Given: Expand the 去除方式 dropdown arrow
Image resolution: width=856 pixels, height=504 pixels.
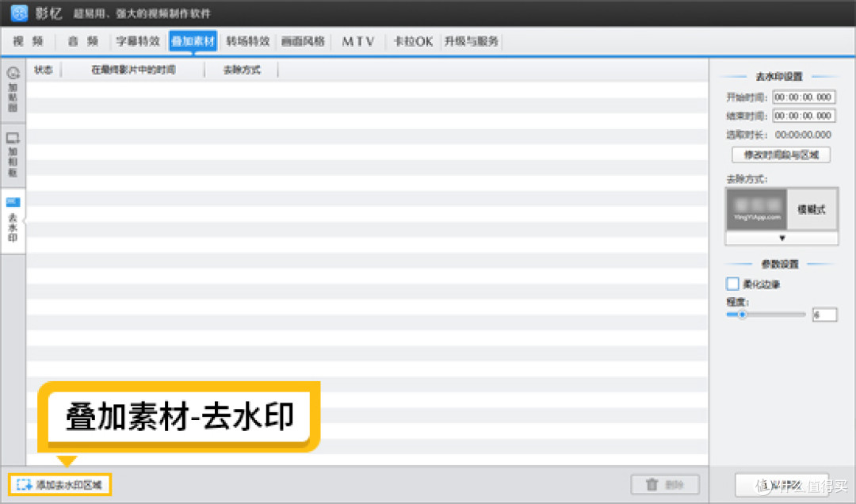Looking at the screenshot, I should pyautogui.click(x=781, y=238).
